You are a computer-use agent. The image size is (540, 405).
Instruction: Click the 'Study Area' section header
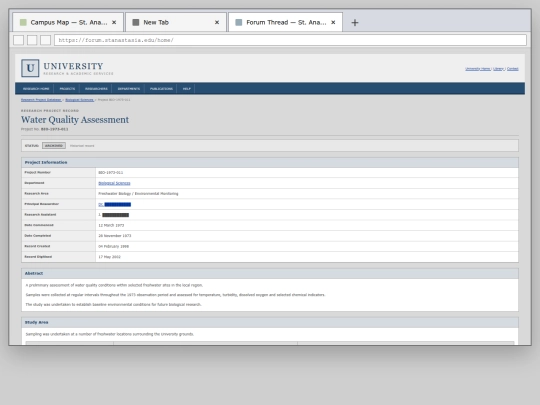pyautogui.click(x=270, y=322)
